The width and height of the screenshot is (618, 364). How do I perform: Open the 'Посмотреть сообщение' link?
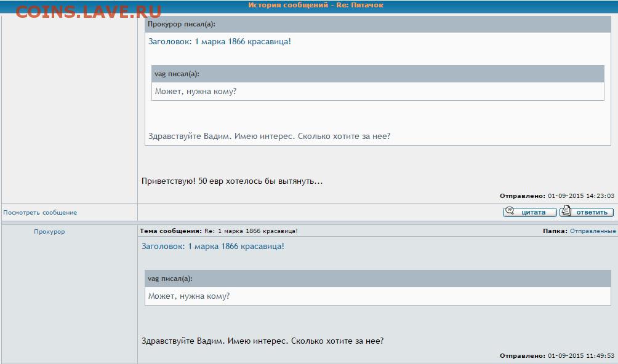[40, 213]
